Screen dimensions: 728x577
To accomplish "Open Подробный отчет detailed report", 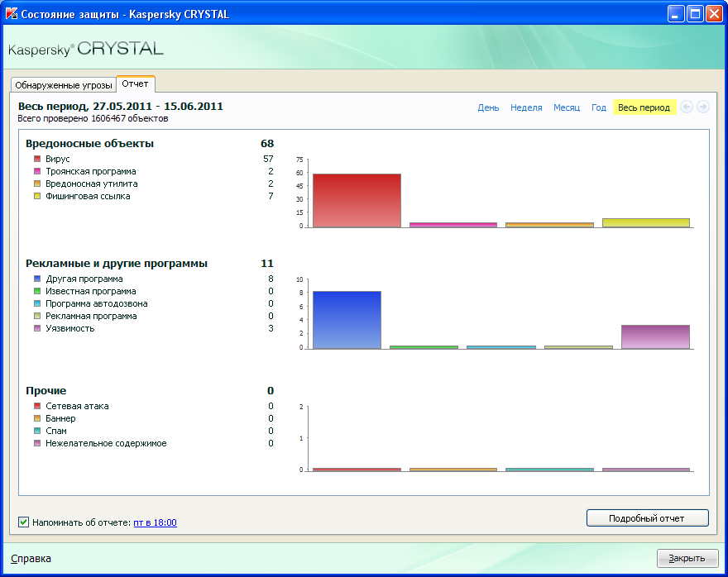I will (x=647, y=518).
